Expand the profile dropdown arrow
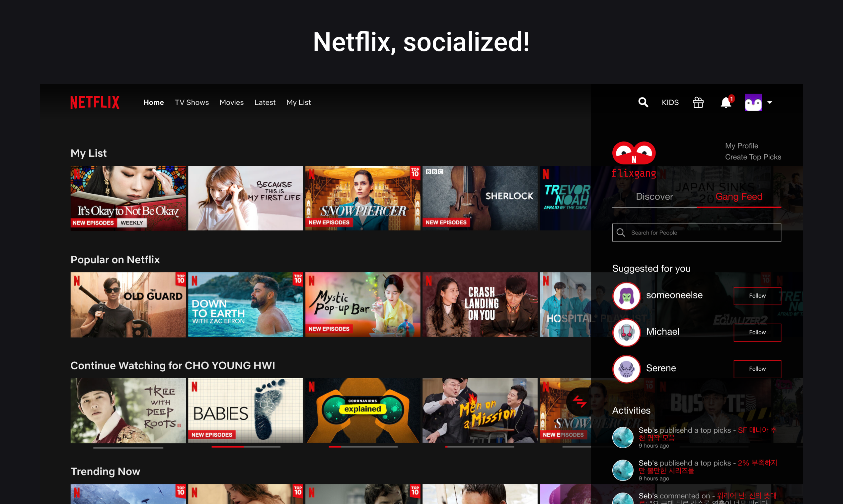843x504 pixels. click(x=770, y=102)
